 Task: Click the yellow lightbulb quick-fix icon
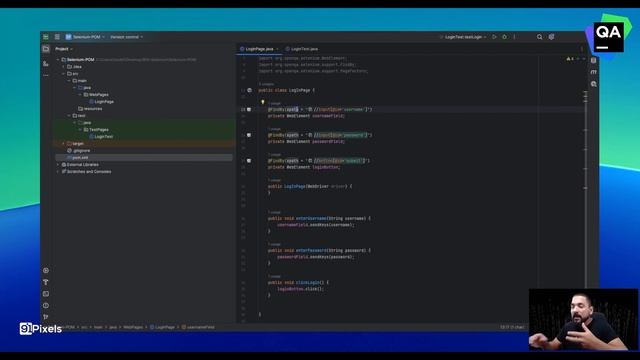point(262,102)
